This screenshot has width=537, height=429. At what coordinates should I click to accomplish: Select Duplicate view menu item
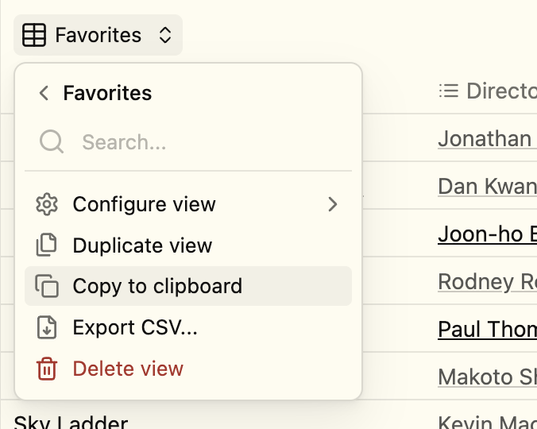coord(188,245)
